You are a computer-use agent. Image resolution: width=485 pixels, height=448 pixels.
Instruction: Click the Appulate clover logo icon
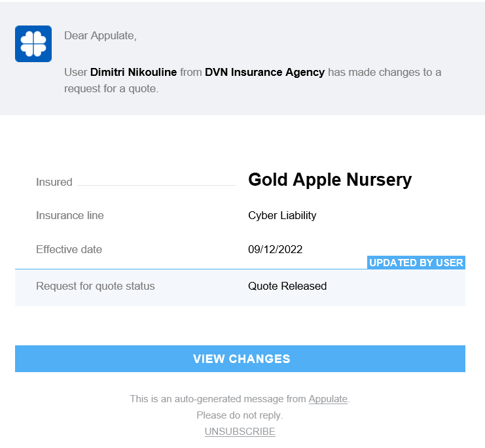[33, 44]
